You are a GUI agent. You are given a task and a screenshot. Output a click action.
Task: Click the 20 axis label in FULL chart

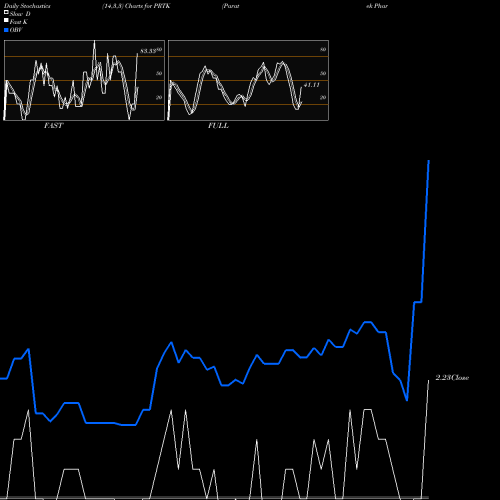(323, 98)
